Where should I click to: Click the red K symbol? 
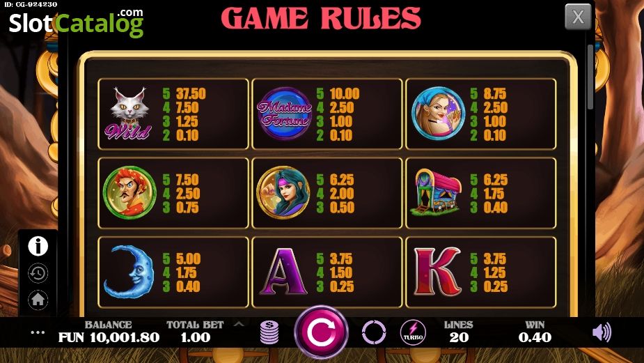point(437,271)
